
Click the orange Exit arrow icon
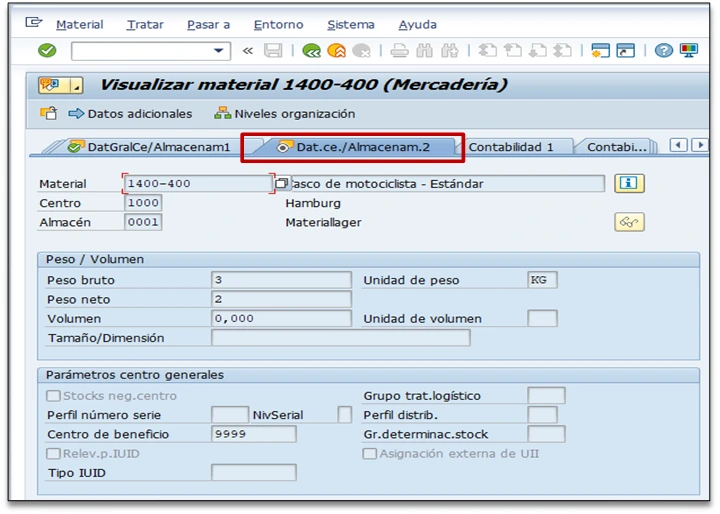(336, 50)
